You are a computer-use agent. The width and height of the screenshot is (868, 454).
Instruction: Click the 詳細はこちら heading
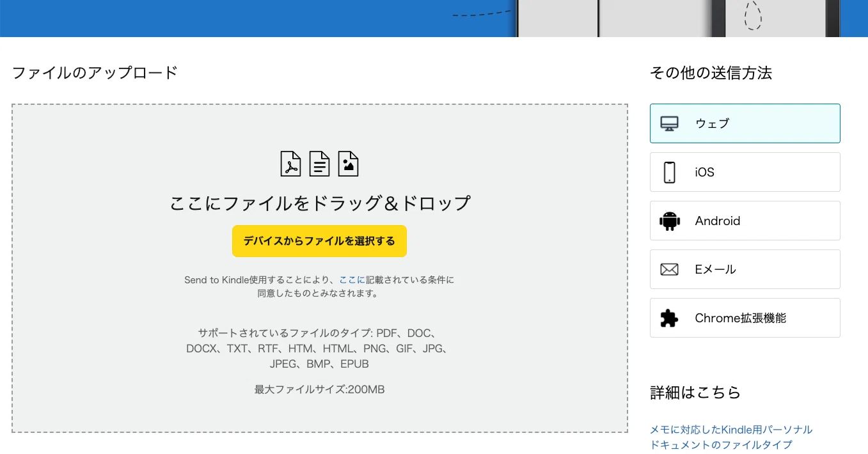pyautogui.click(x=695, y=392)
